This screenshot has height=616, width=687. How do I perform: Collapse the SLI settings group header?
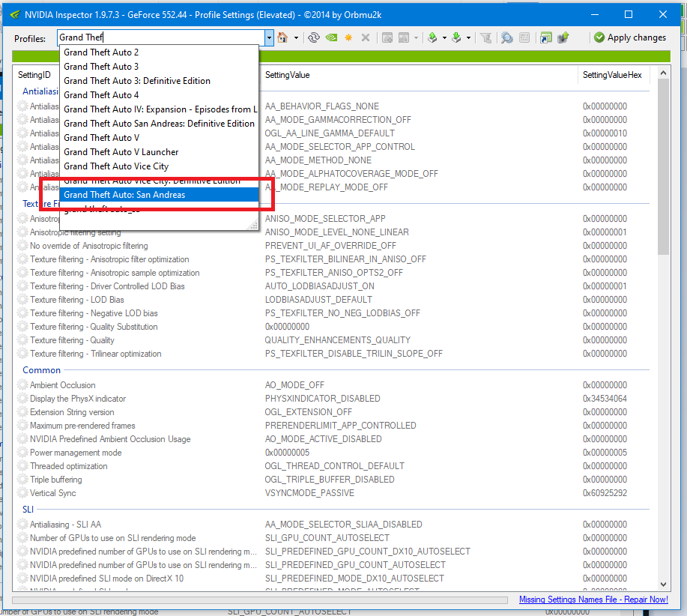click(28, 509)
